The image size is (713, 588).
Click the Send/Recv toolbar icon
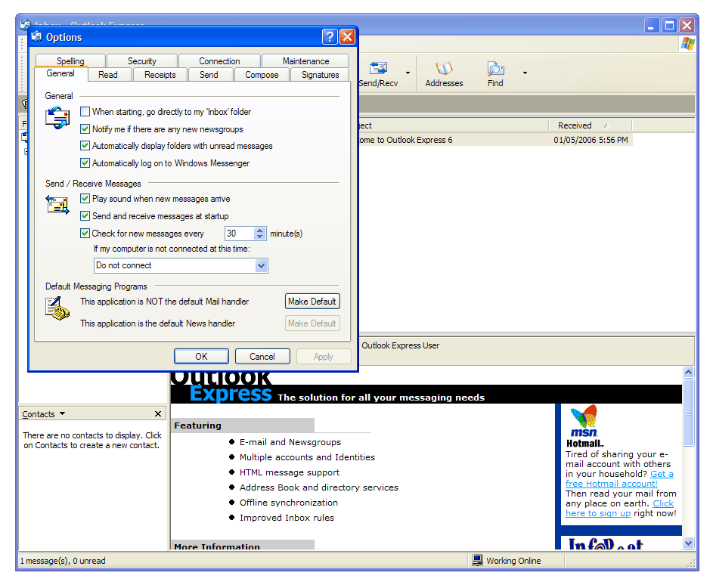(x=378, y=69)
